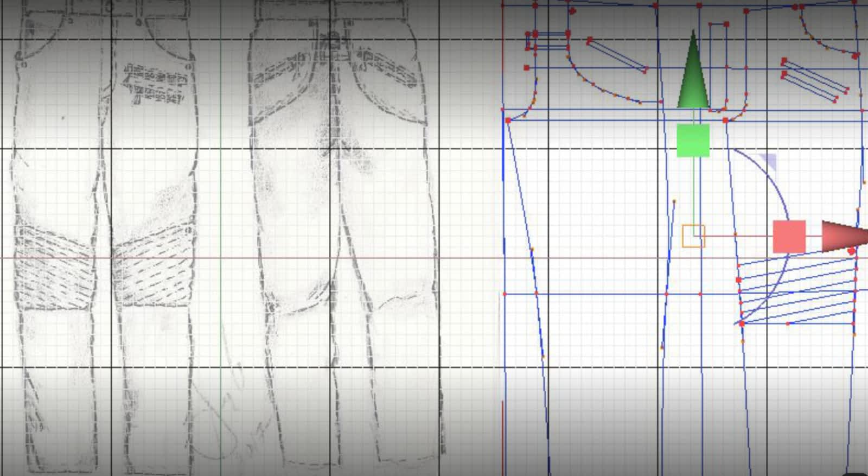Select the diagonal pocket welt on left pattern leg
This screenshot has height=476, width=868.
tap(617, 55)
